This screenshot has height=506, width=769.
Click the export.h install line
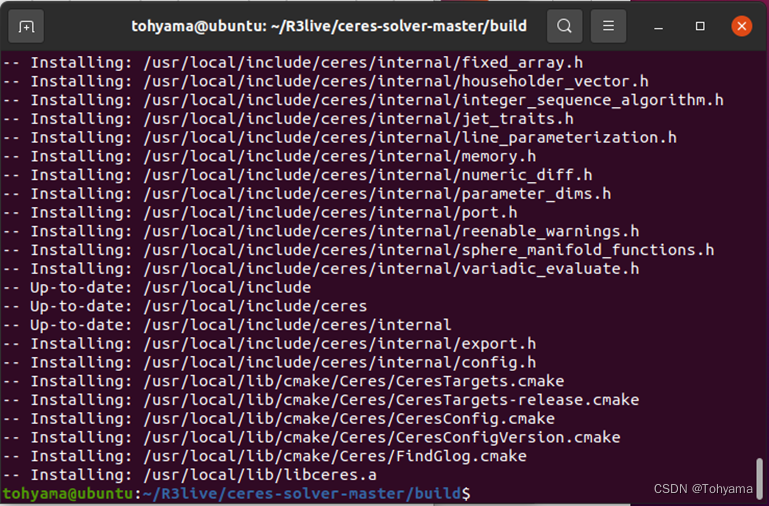(x=269, y=344)
